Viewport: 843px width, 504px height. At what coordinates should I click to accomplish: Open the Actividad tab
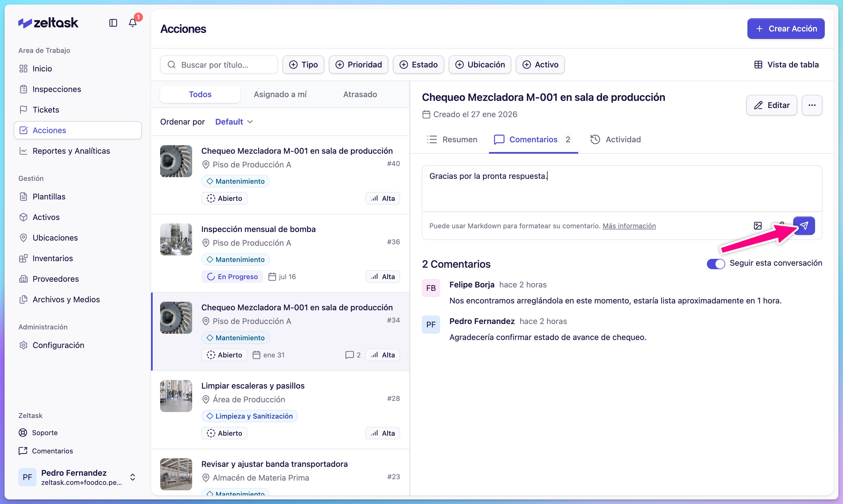(615, 139)
